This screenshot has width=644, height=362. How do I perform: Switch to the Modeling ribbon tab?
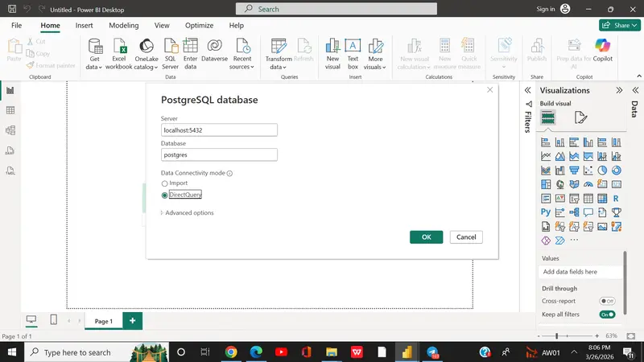(x=124, y=26)
